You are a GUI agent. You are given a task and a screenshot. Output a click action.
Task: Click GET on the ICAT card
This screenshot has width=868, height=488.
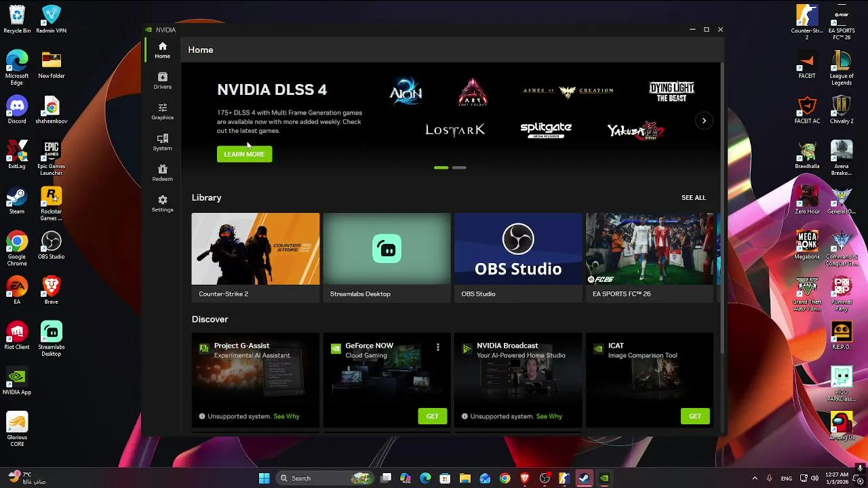click(x=695, y=416)
